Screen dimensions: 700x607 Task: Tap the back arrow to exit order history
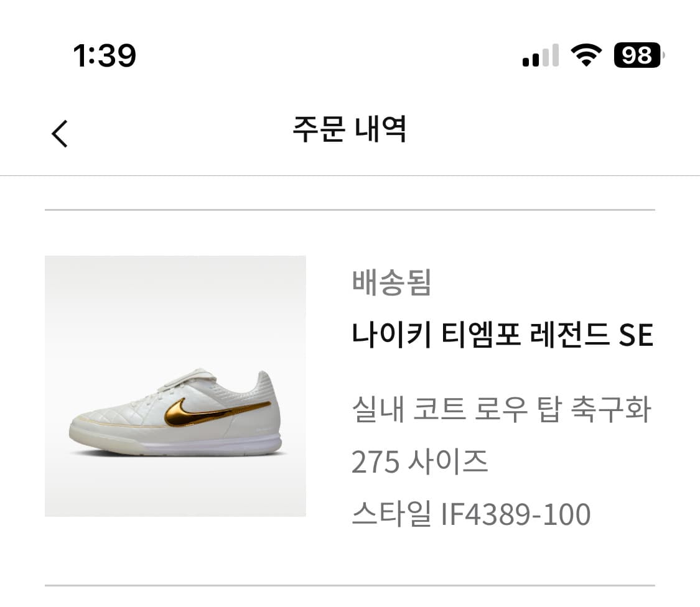[60, 133]
